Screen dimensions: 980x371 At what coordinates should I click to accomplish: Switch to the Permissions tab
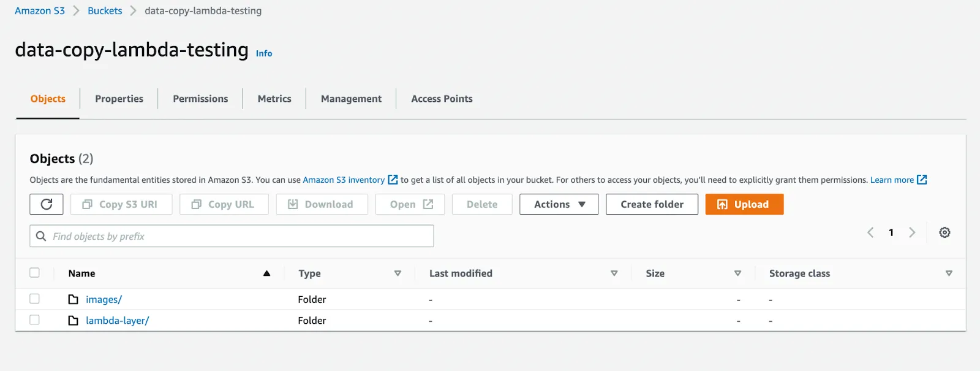pos(200,99)
